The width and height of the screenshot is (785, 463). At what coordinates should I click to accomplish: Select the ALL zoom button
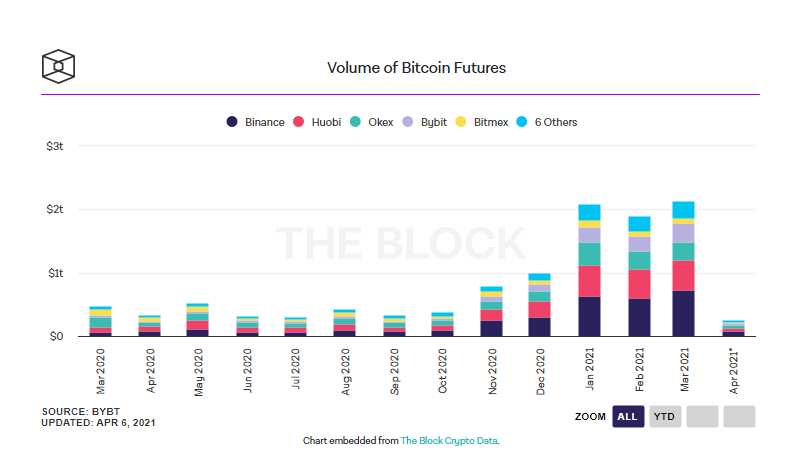tap(628, 416)
